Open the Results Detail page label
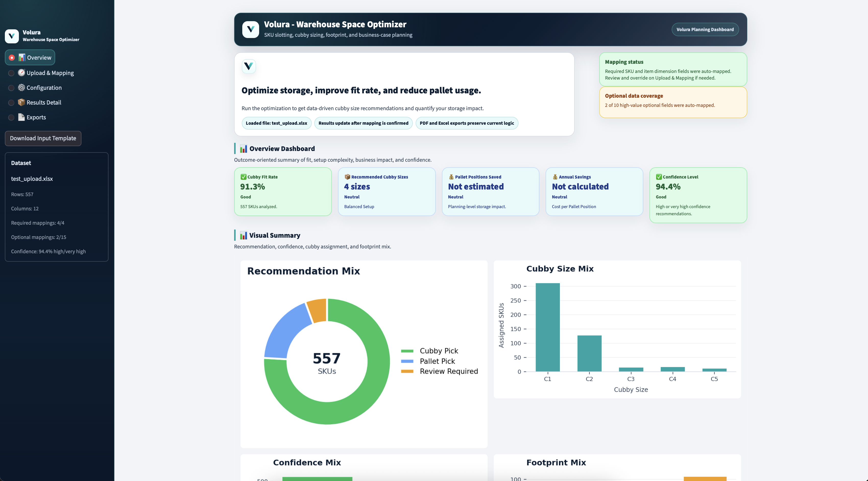The height and width of the screenshot is (481, 868). coord(44,103)
